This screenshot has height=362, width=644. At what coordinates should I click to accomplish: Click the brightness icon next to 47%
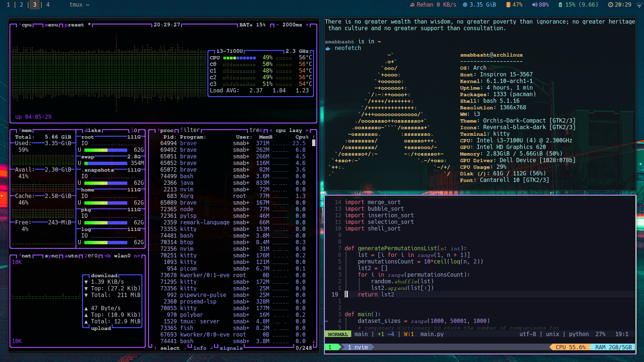pyautogui.click(x=508, y=5)
